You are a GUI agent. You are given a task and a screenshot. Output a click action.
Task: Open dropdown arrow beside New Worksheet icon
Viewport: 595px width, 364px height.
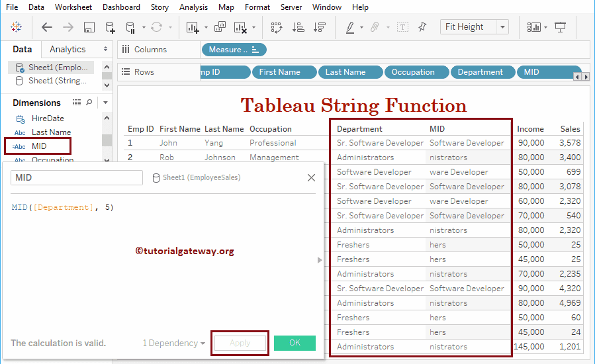[x=206, y=27]
